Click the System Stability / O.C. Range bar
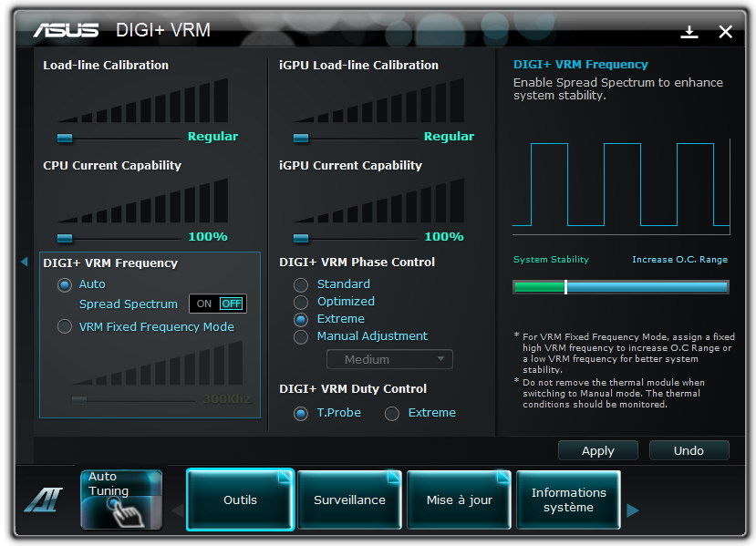 (620, 287)
